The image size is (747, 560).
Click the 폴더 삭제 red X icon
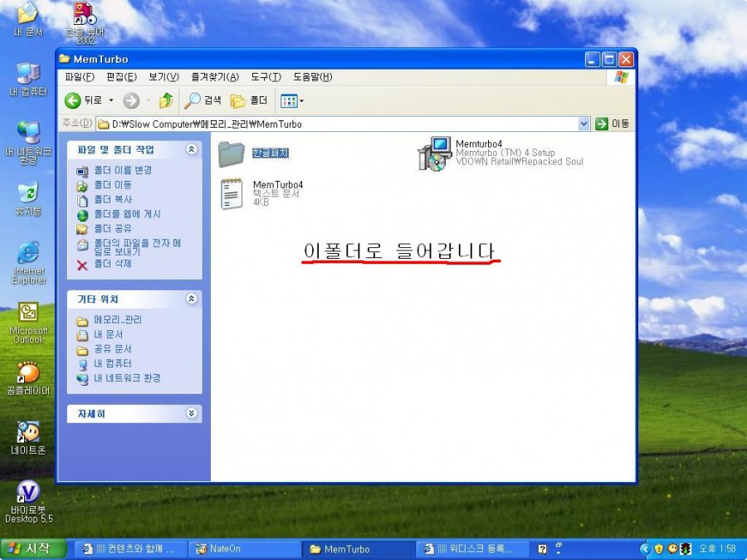tap(82, 265)
